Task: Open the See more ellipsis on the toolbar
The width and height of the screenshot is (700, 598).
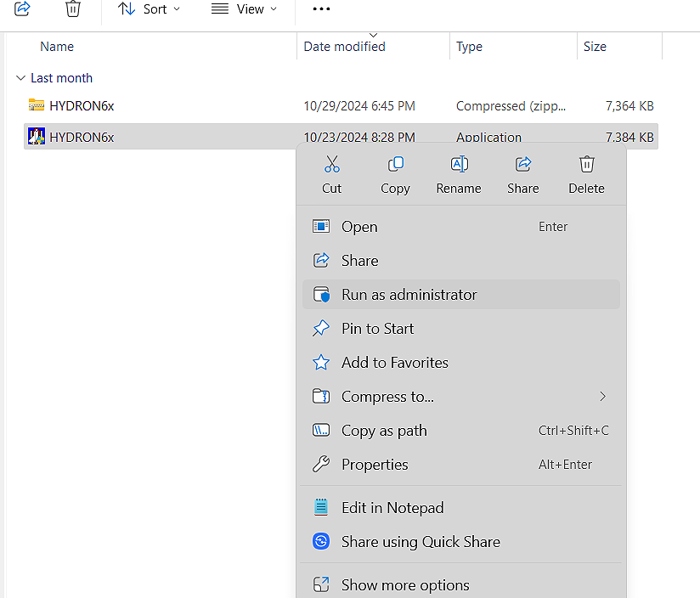Action: [320, 9]
